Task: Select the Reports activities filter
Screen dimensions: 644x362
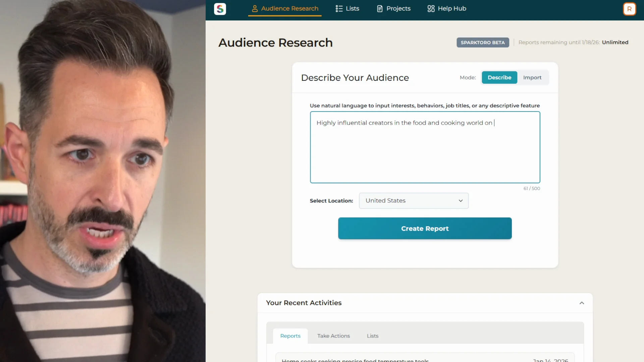Action: coord(290,336)
